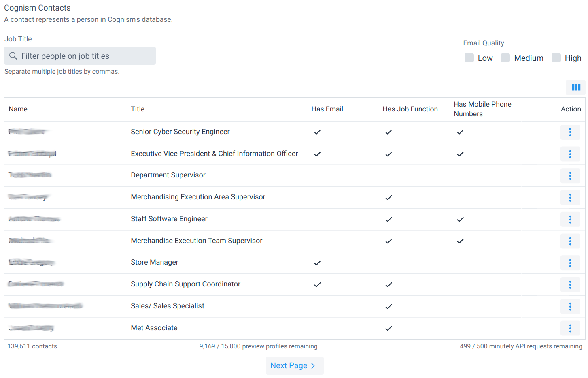Click the Name column header

[x=18, y=109]
